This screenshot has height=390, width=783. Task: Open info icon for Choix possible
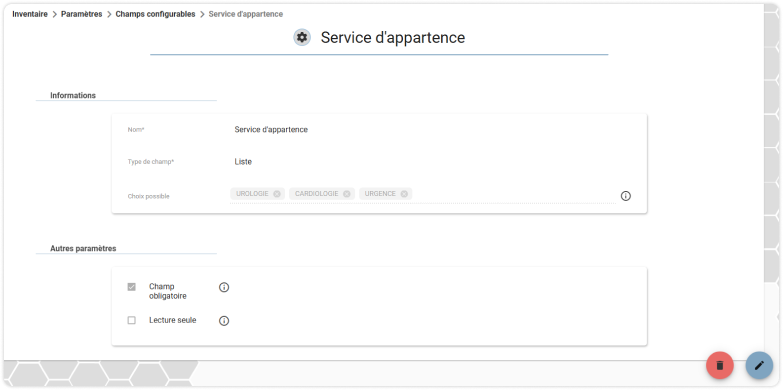pos(626,196)
